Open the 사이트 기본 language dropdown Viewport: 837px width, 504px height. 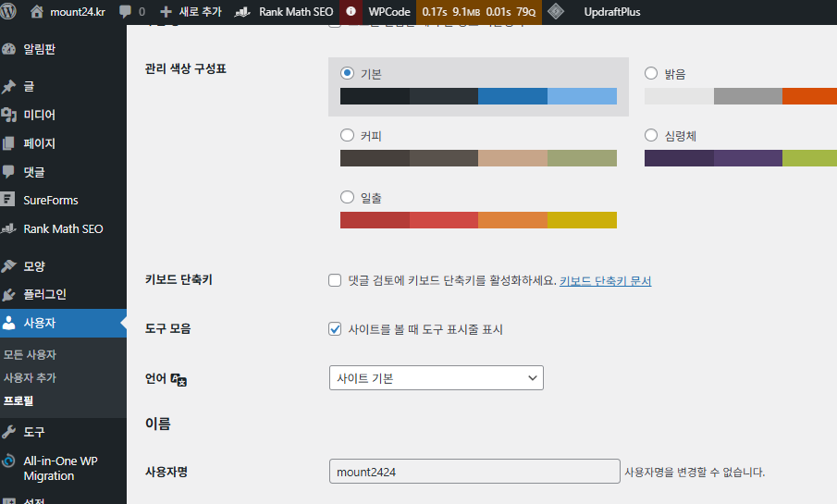(x=436, y=378)
